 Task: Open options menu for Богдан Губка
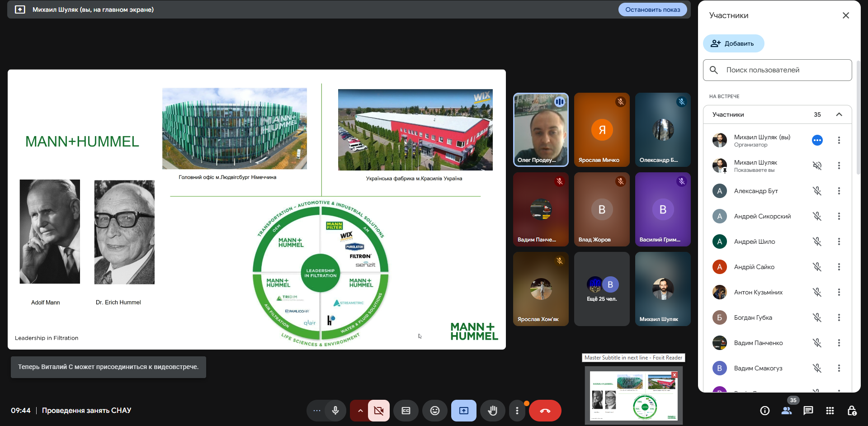tap(839, 317)
